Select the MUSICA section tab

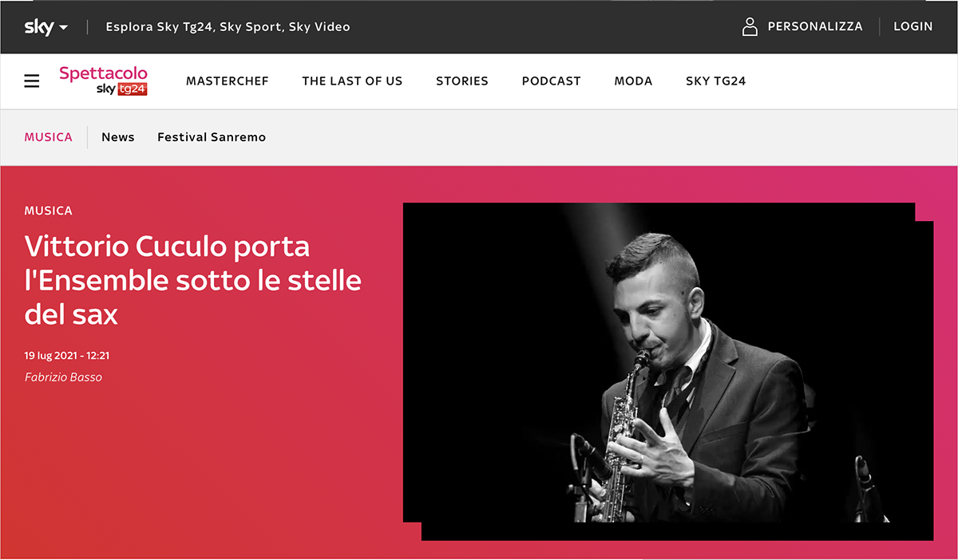49,137
